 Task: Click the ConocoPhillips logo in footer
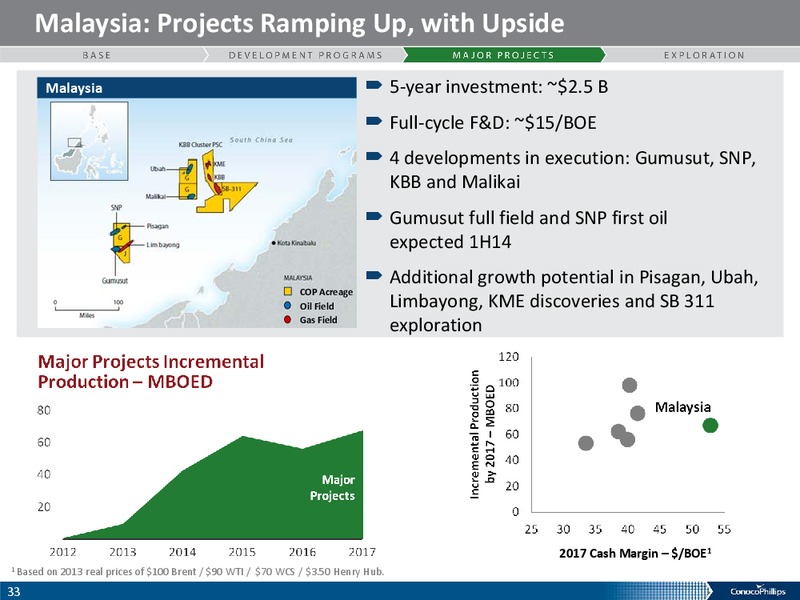(758, 591)
